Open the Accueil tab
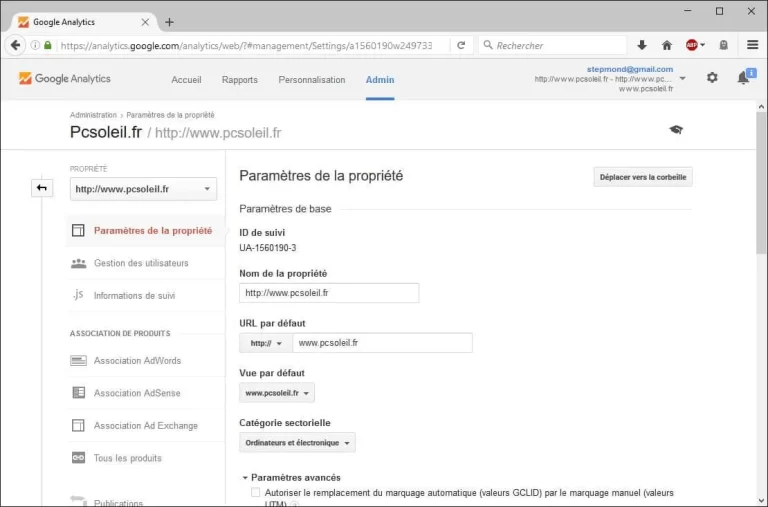 pos(186,79)
